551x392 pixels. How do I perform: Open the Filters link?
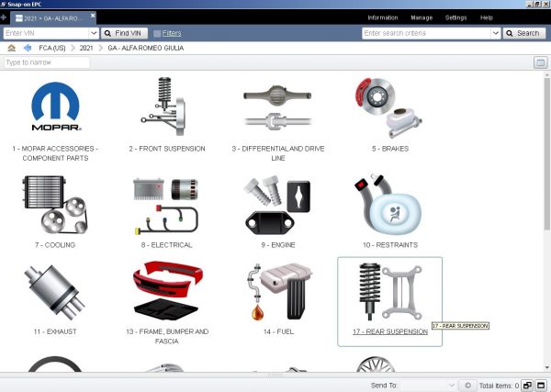[172, 33]
